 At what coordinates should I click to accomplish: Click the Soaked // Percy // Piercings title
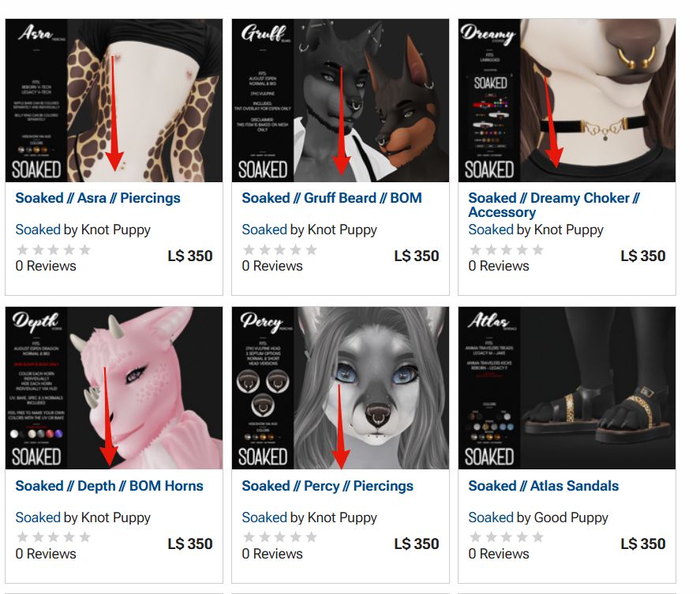pyautogui.click(x=328, y=486)
